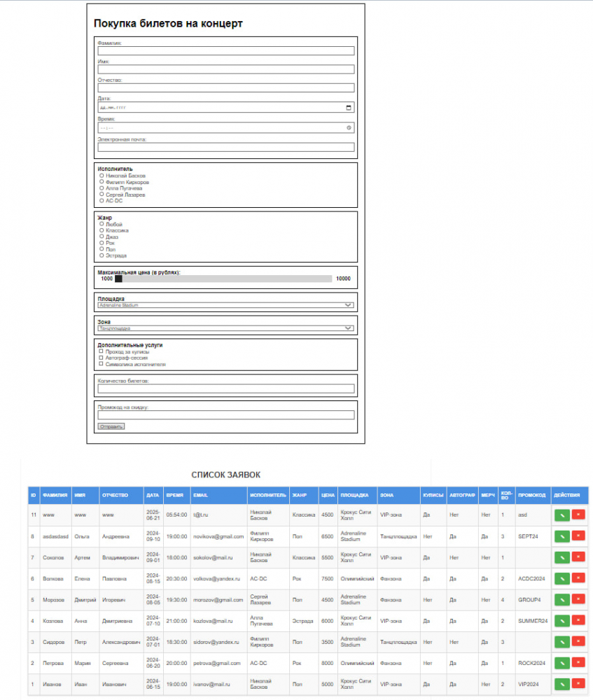The image size is (593, 700).
Task: Delete the Иванов Иван row
Action: (x=578, y=683)
